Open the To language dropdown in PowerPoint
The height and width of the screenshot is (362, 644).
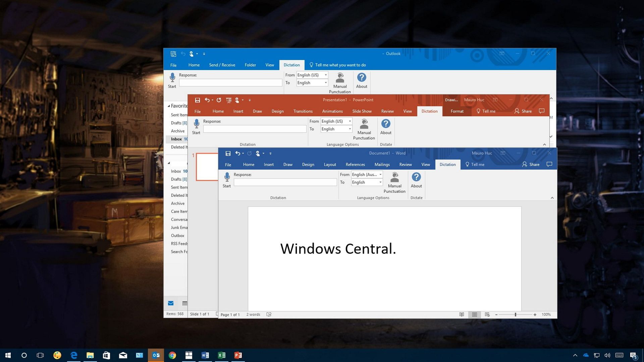[350, 129]
